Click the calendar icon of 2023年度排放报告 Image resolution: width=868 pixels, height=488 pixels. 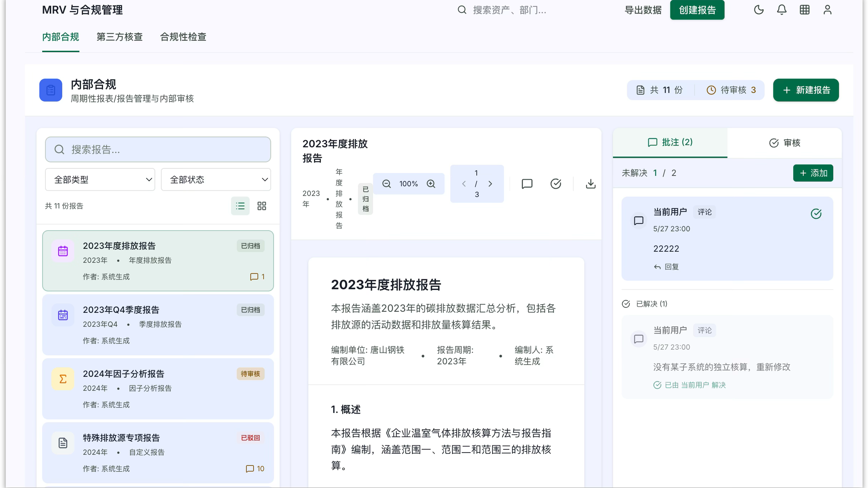click(x=63, y=251)
